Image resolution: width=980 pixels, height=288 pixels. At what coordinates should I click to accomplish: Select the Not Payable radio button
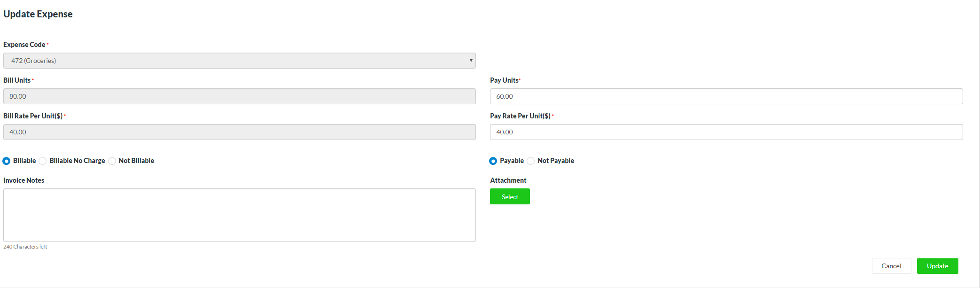coord(531,161)
